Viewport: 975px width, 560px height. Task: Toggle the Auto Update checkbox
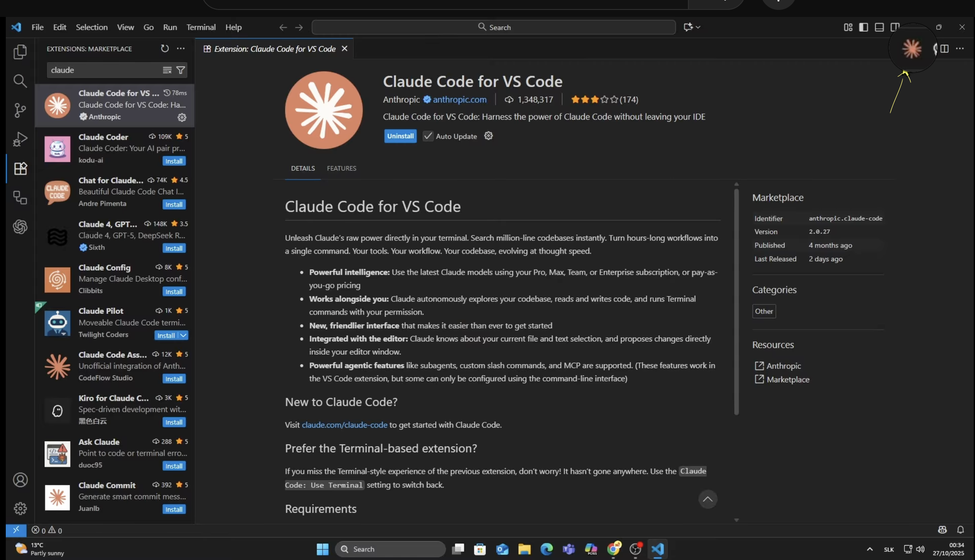pos(428,136)
